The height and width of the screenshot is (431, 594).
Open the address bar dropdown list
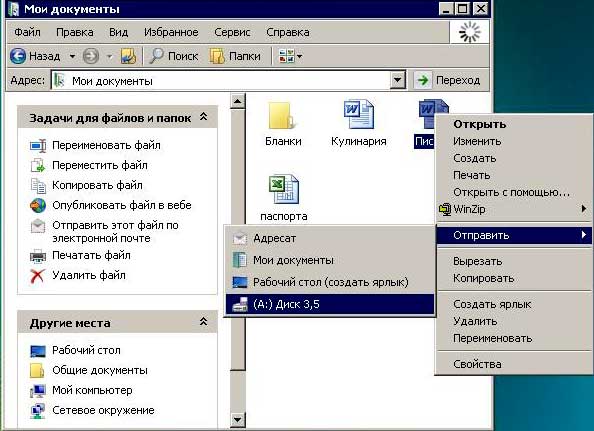(x=398, y=80)
